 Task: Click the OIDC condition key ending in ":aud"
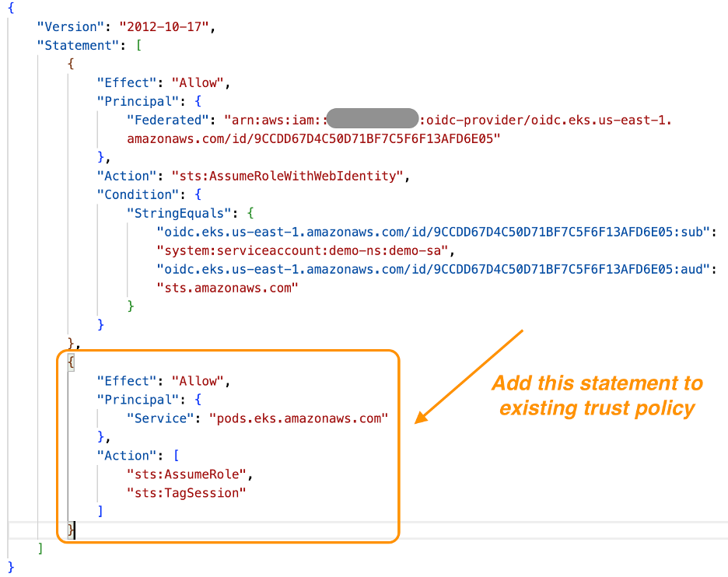point(433,269)
